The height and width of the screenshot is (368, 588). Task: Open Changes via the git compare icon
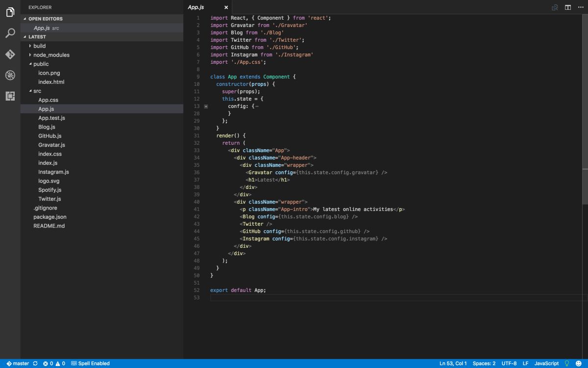[555, 7]
